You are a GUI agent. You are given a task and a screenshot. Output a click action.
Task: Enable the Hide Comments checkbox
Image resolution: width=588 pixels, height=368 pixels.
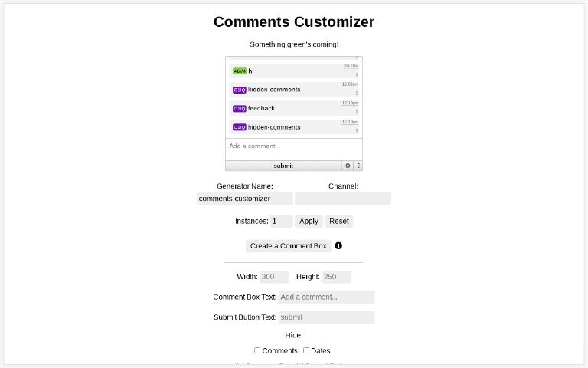pyautogui.click(x=257, y=350)
